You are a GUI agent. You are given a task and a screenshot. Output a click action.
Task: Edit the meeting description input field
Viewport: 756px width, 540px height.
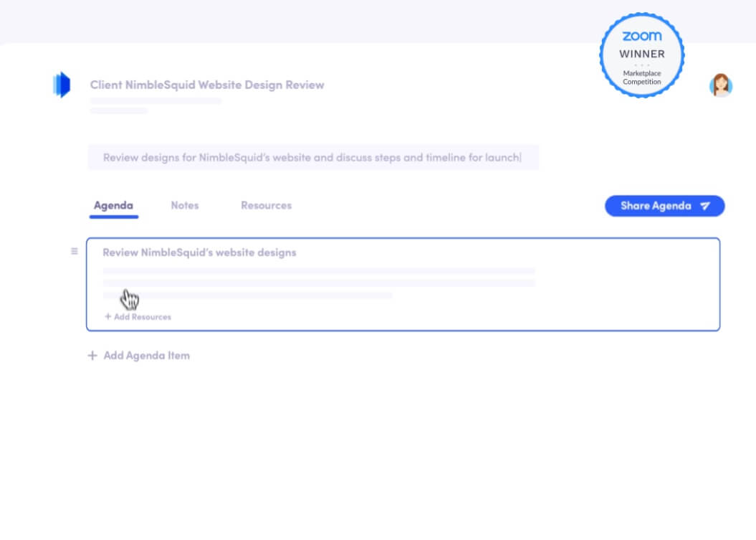(312, 158)
